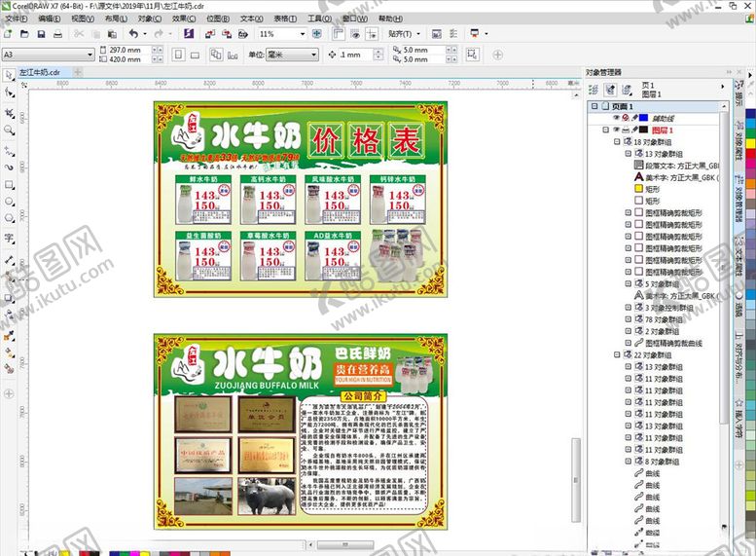This screenshot has height=556, width=756.
Task: Click blue color box of 辅助线 layer
Action: 644,118
